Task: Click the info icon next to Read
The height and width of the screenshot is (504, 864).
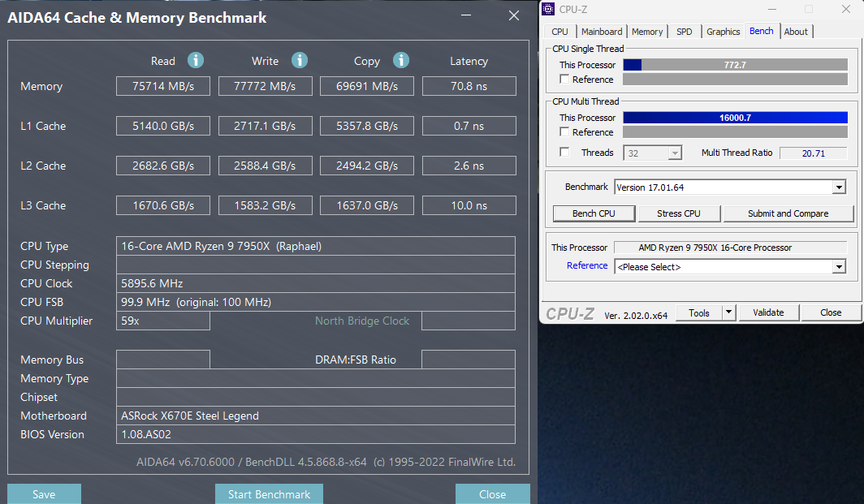Action: click(196, 61)
